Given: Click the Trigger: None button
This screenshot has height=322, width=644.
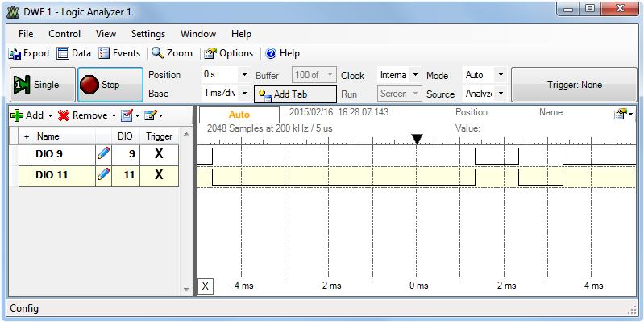Looking at the screenshot, I should (x=574, y=85).
